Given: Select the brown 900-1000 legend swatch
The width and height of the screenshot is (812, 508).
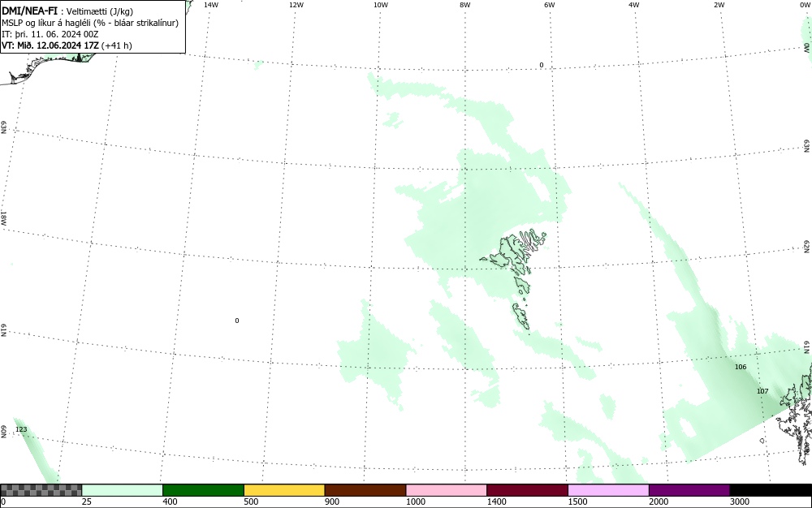Looking at the screenshot, I should (365, 490).
